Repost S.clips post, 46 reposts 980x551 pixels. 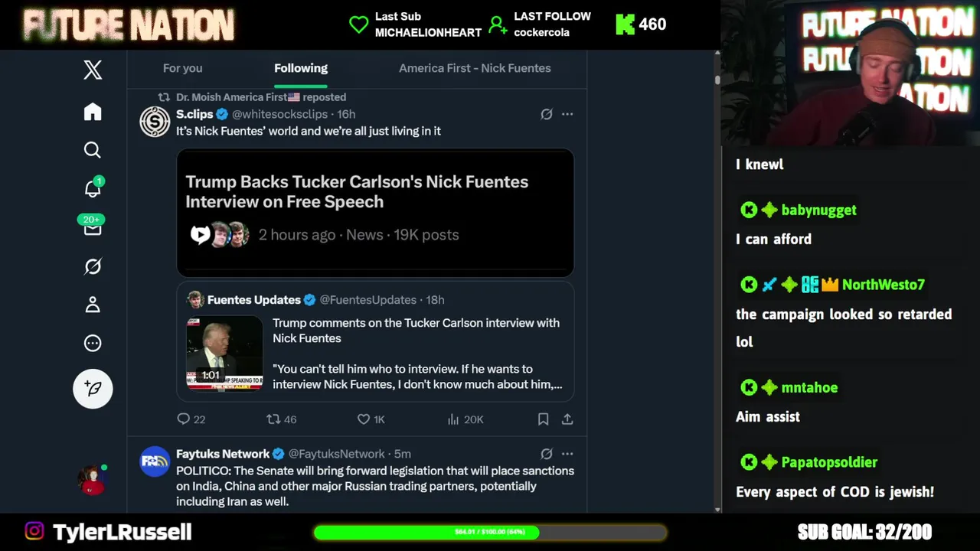pyautogui.click(x=281, y=419)
